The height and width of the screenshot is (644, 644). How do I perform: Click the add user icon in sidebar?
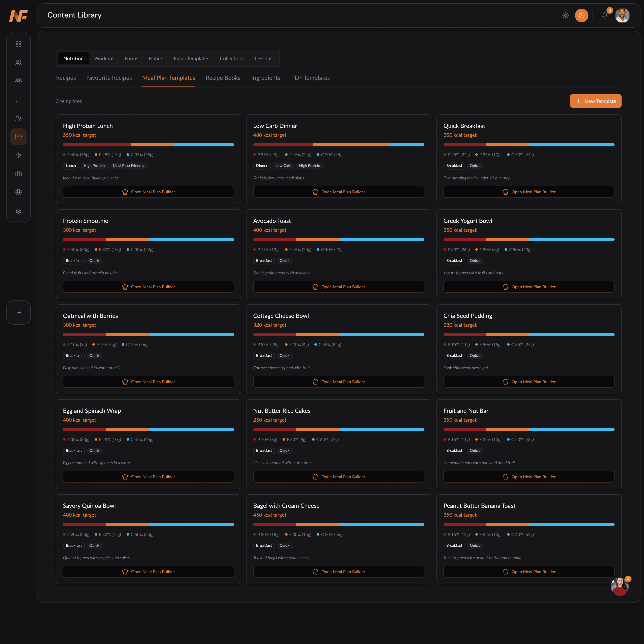tap(18, 118)
